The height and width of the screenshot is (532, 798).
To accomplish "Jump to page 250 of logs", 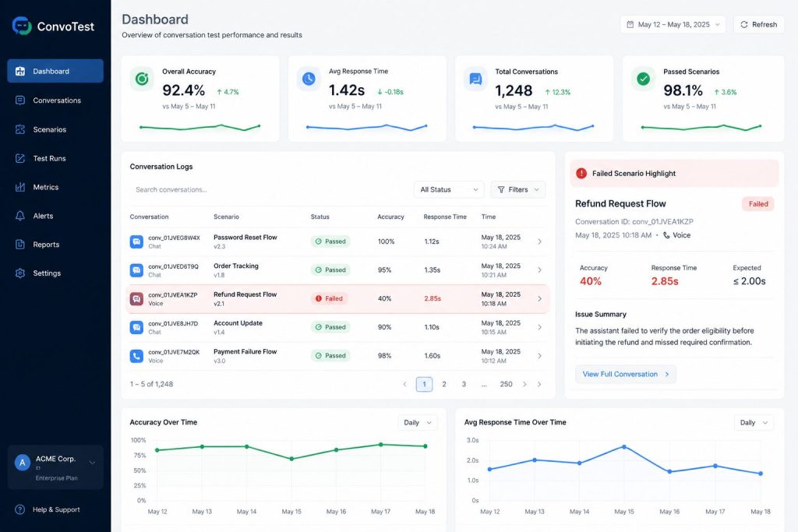I will tap(506, 384).
